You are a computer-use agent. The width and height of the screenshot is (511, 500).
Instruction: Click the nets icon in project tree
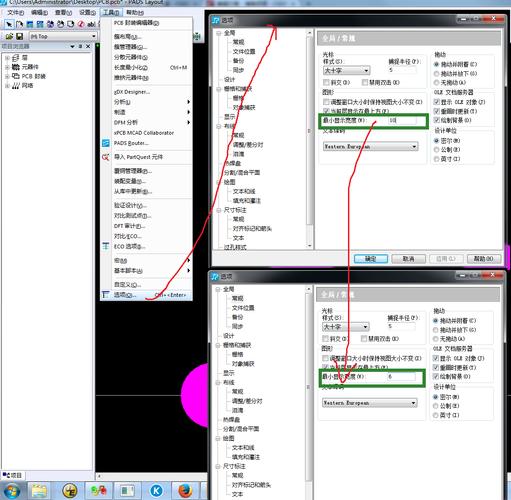[16, 86]
